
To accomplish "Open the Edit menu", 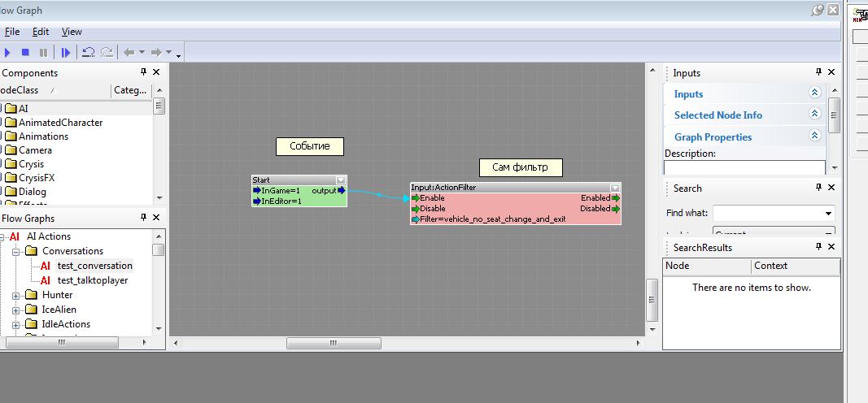I will pos(41,32).
